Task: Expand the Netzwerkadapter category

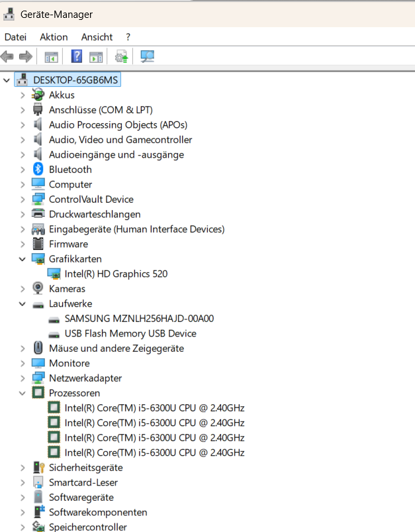Action: (x=23, y=378)
